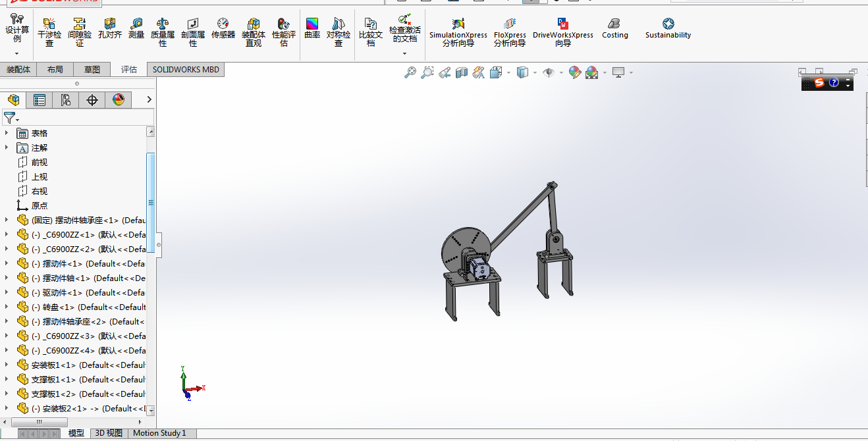Image resolution: width=868 pixels, height=441 pixels.
Task: Open View Settings dropdown arrow
Action: [630, 73]
